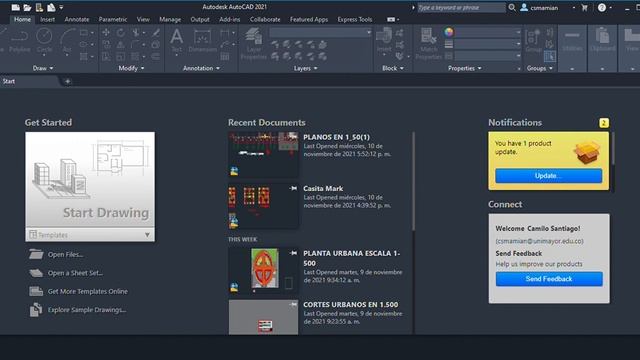Toggle Group Selection on/off in Groups panel
Screen dimensions: 640x360
point(549,56)
